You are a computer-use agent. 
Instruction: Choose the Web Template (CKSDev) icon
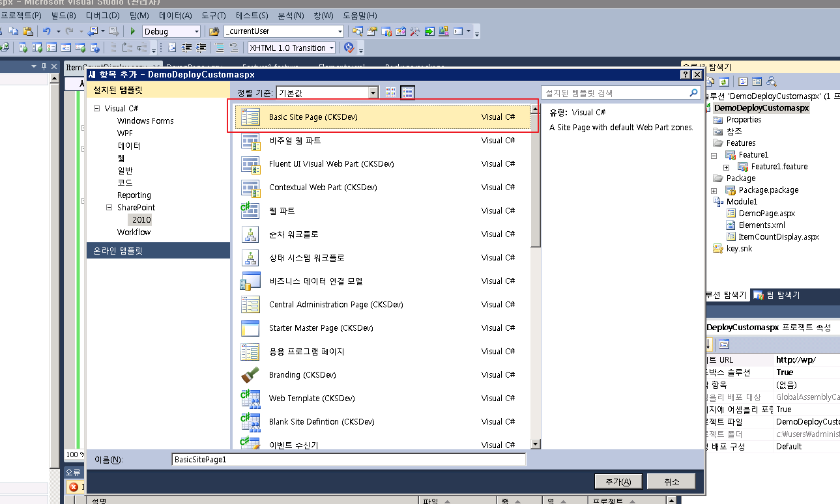[x=250, y=399]
